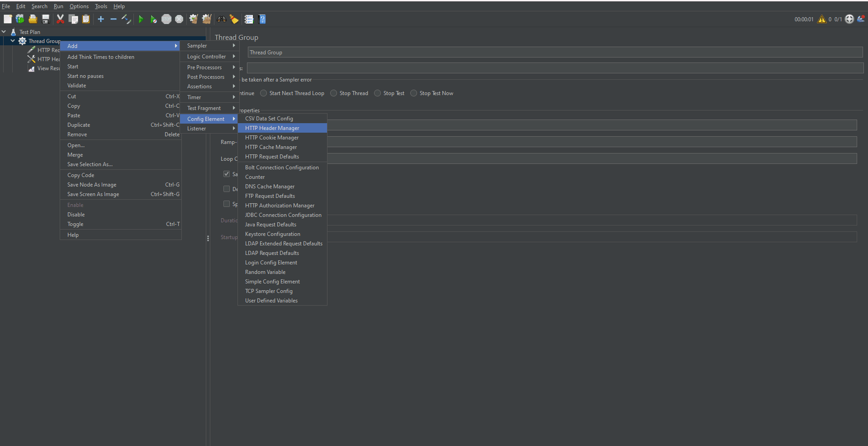
Task: Gracefully shutdown the test
Action: pos(179,19)
